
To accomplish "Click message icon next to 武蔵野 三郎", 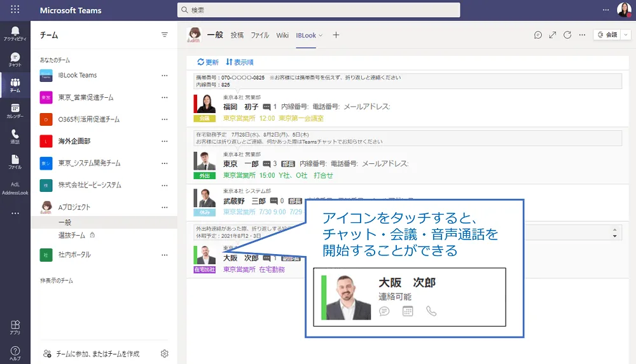I will [x=273, y=201].
